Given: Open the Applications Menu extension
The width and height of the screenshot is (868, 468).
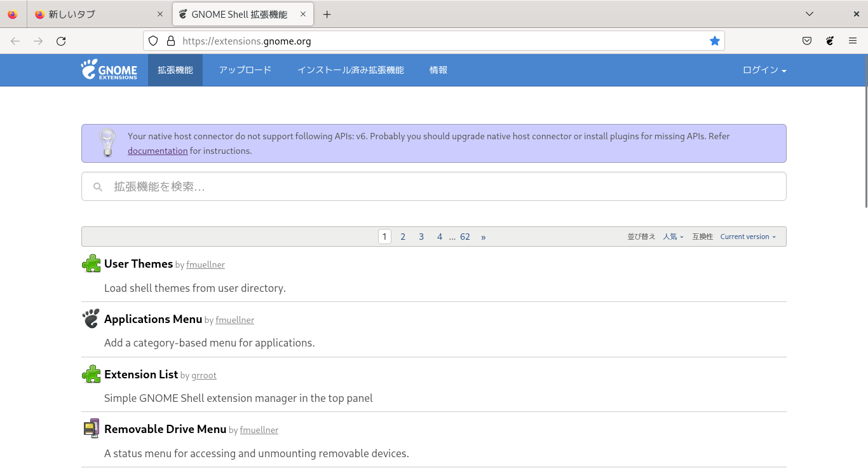Looking at the screenshot, I should click(153, 319).
